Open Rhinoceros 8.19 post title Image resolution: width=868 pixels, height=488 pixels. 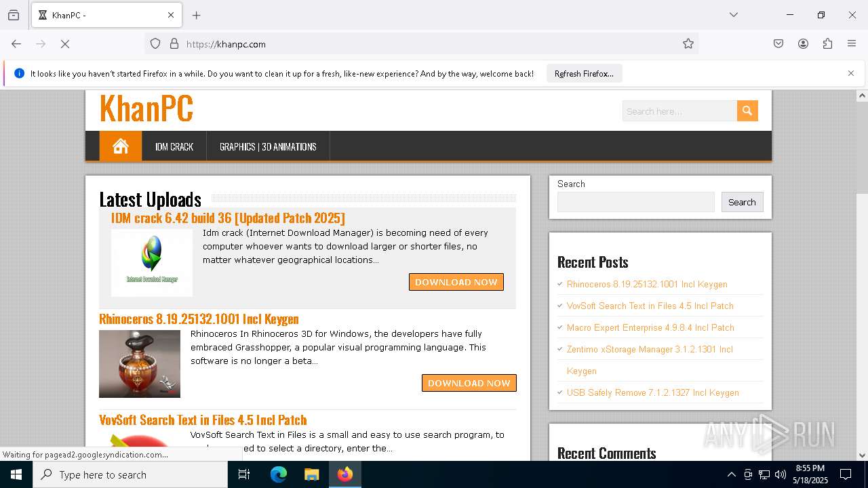[x=199, y=319]
